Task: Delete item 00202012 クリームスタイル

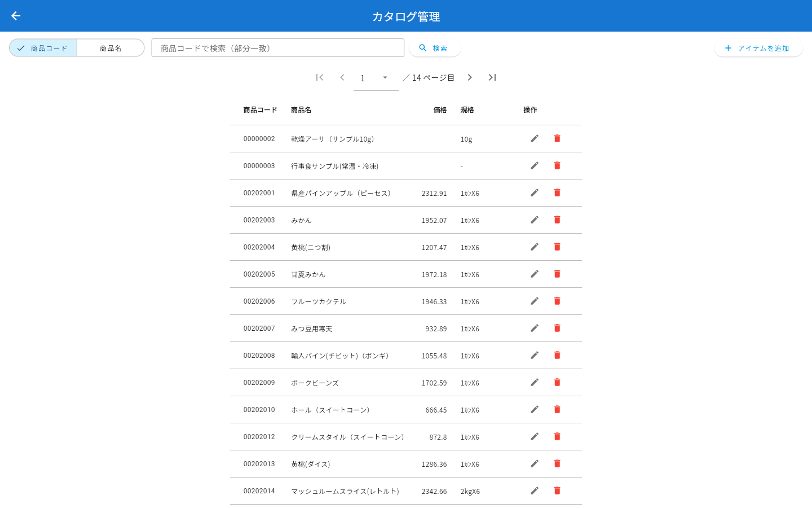Action: click(557, 436)
